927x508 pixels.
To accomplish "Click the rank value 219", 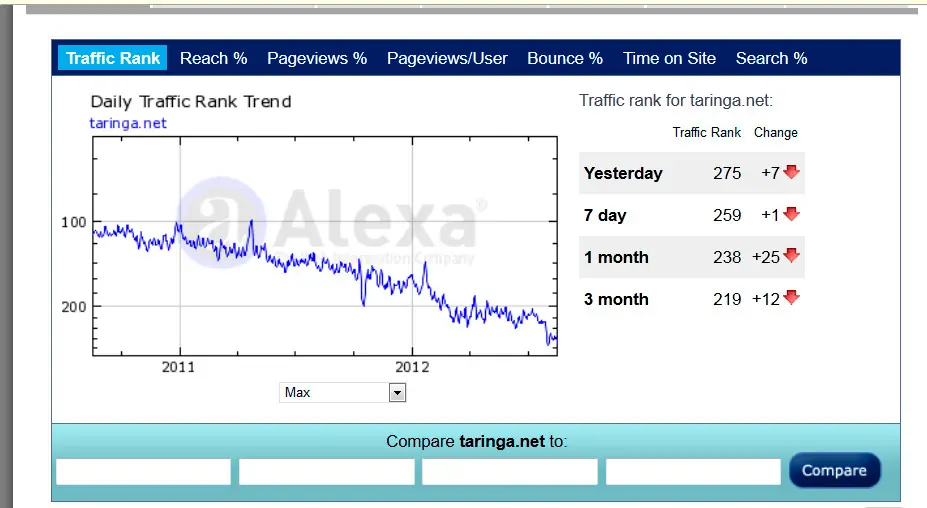I will coord(727,299).
